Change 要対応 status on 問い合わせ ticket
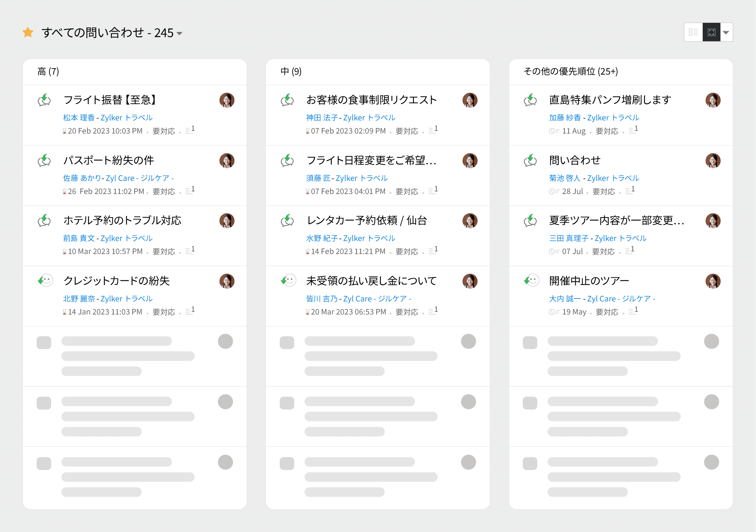Image resolution: width=756 pixels, height=532 pixels. (604, 191)
